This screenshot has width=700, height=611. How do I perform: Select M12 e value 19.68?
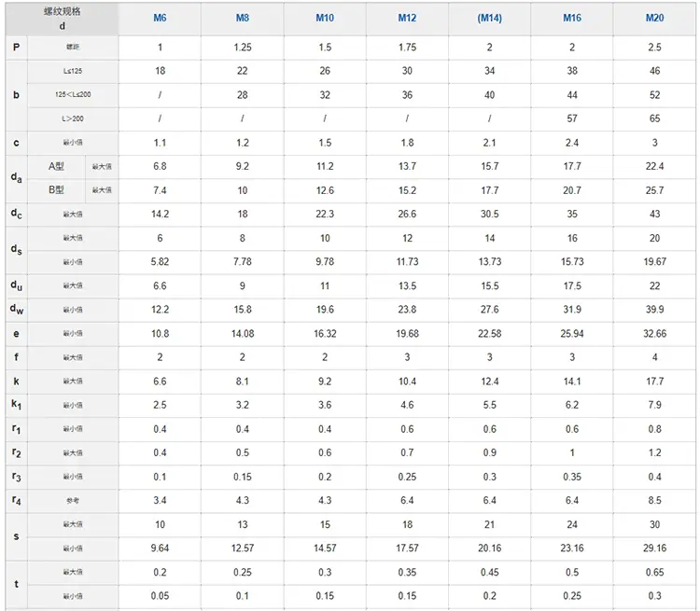click(407, 334)
